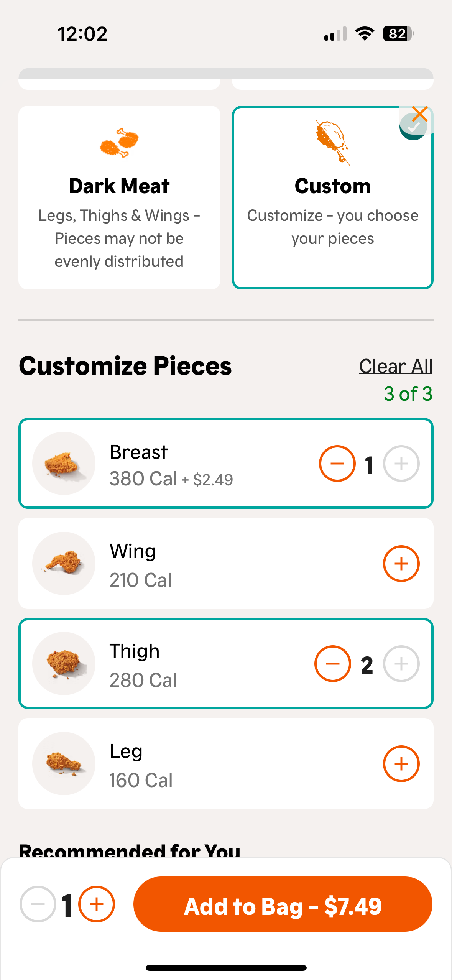The image size is (452, 980).
Task: Tap the Leg chicken thumbnail
Action: coord(64,764)
